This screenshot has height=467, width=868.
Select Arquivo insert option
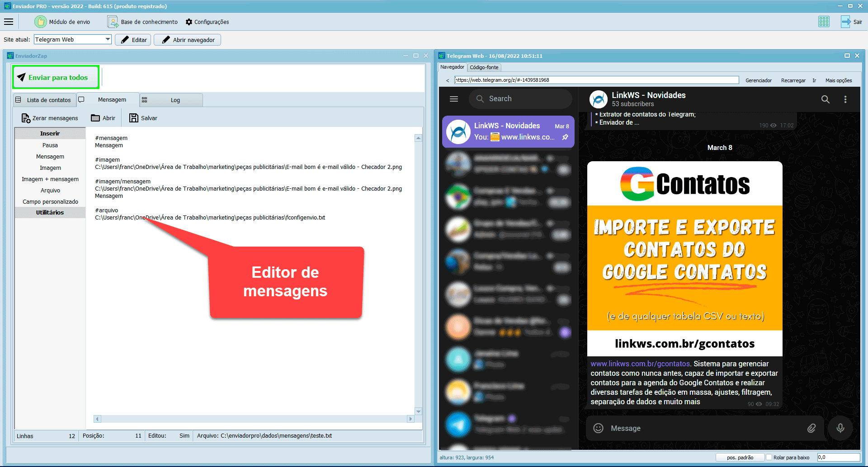click(x=50, y=190)
